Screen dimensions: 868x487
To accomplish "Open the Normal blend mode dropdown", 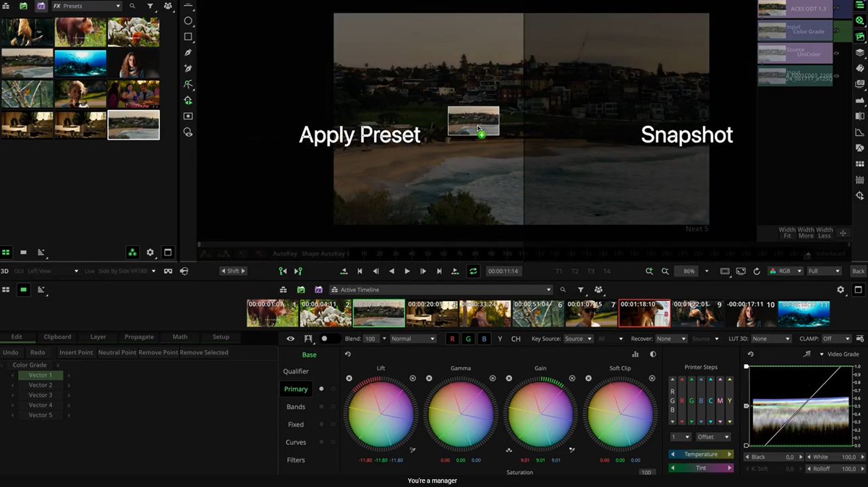I will click(x=414, y=339).
